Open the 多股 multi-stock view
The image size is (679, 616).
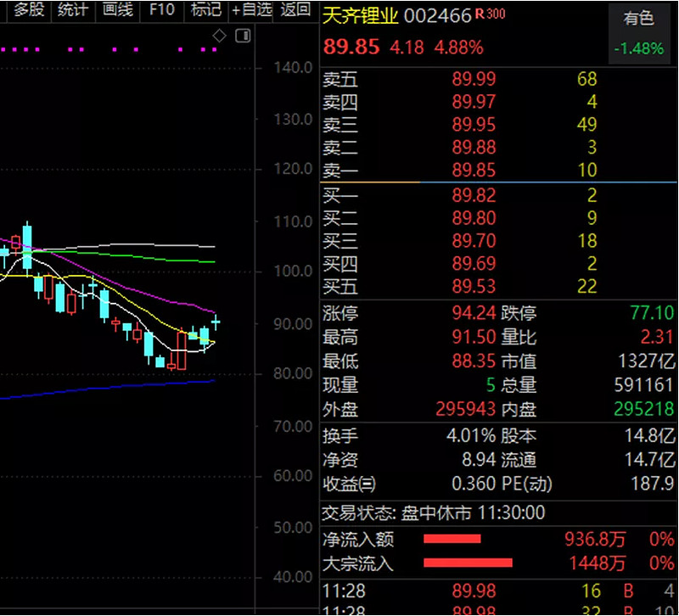pos(29,9)
